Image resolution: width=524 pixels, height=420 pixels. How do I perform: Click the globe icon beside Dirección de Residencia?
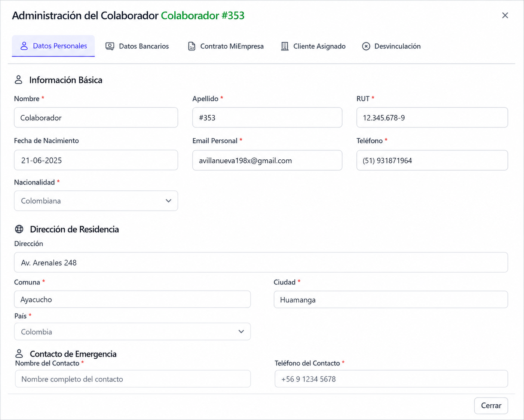click(19, 229)
